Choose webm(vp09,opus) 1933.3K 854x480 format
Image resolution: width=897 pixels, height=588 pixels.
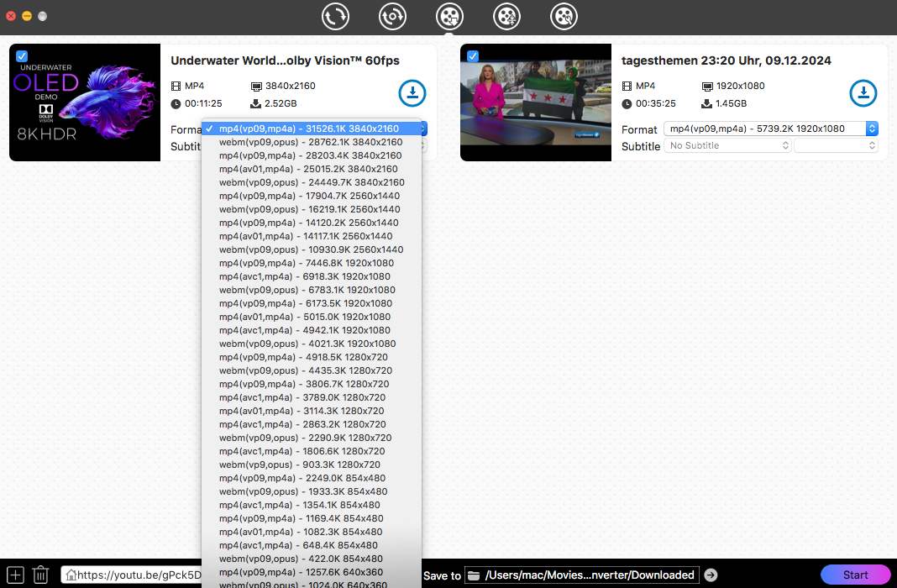[x=312, y=491]
